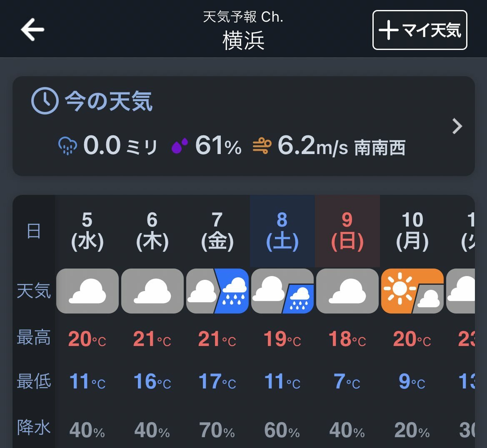Open cloudy with rain icon for Saturday 8
This screenshot has width=487, height=448.
point(282,291)
